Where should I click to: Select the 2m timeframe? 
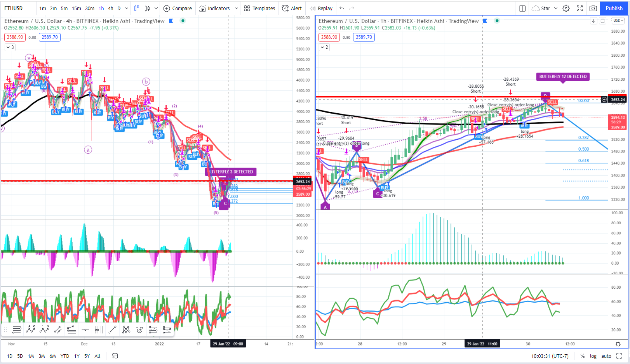(x=53, y=8)
